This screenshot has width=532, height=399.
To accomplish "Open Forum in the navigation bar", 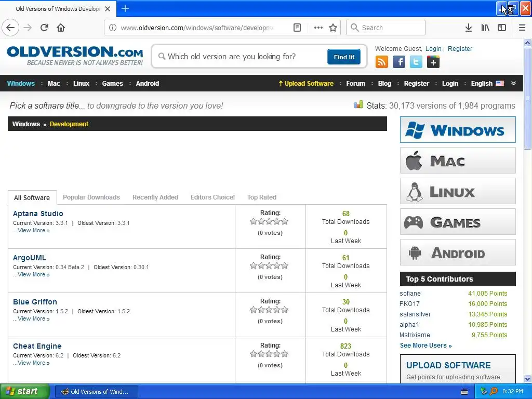I will coord(355,84).
